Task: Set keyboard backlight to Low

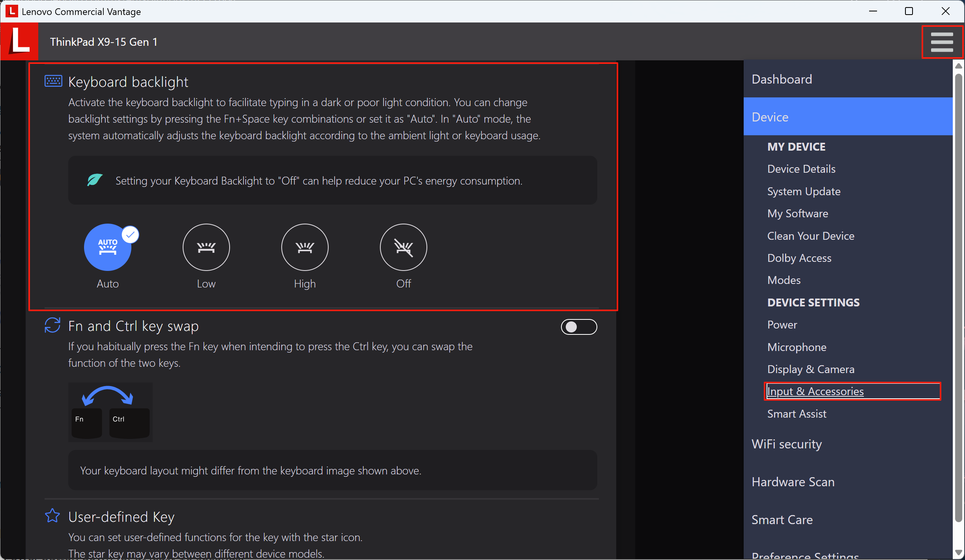Action: point(206,247)
